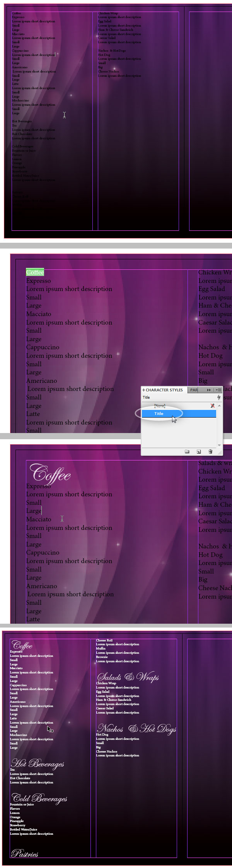This screenshot has height=868, width=232.
Task: Click the 'Pastries' script heading
Action: click(x=25, y=853)
